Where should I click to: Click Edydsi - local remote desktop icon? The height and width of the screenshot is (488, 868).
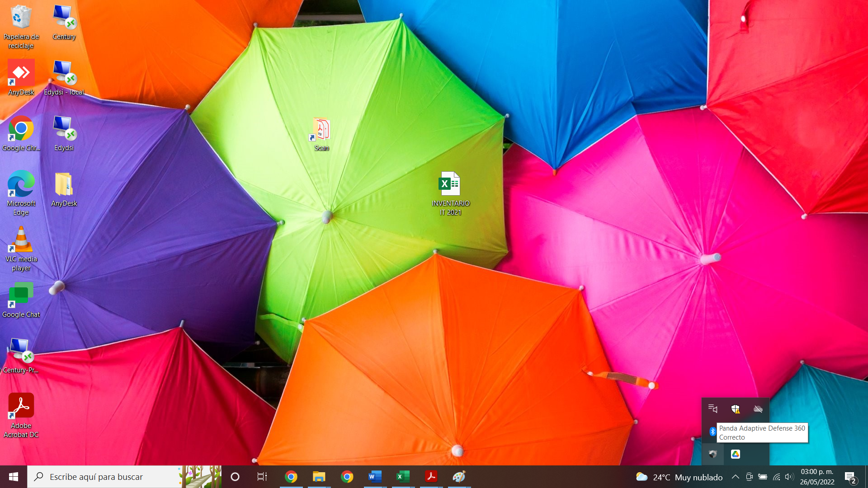point(64,73)
